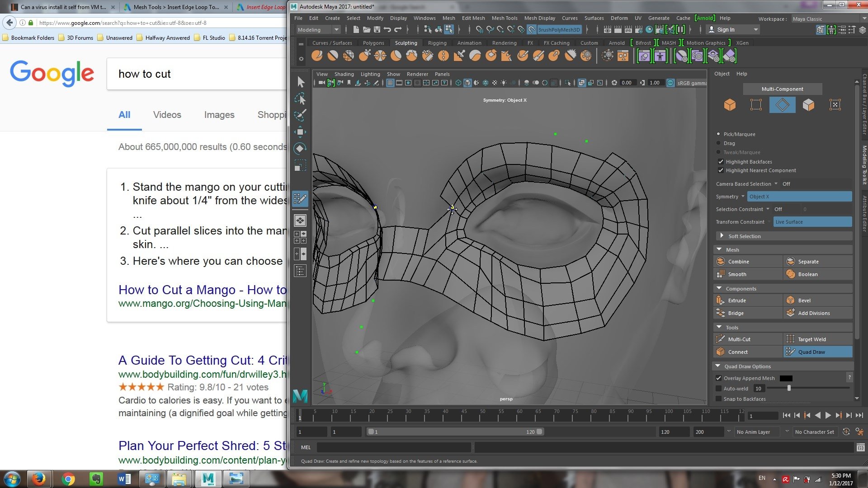Choose the Lasso select tool

[x=300, y=99]
